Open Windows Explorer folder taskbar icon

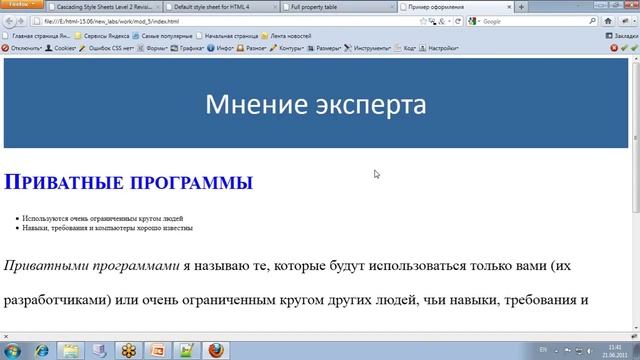[70, 351]
